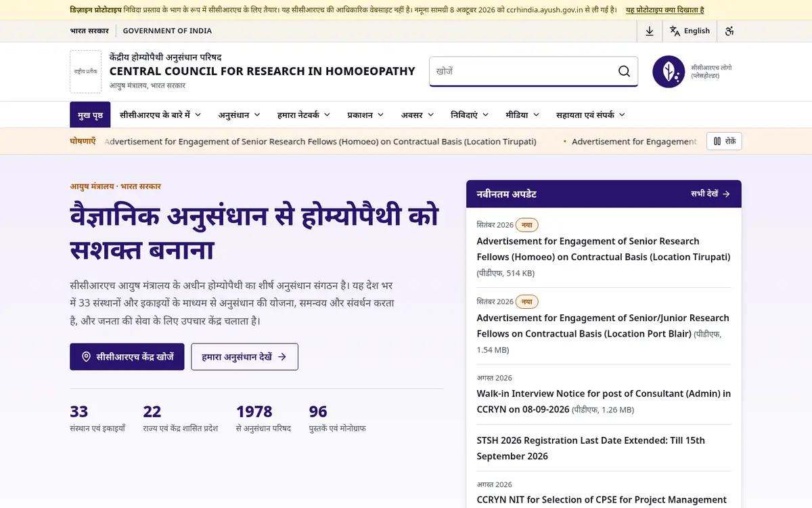Expand the निविदाएं menu
Screen dimensions: 812x508
point(470,115)
